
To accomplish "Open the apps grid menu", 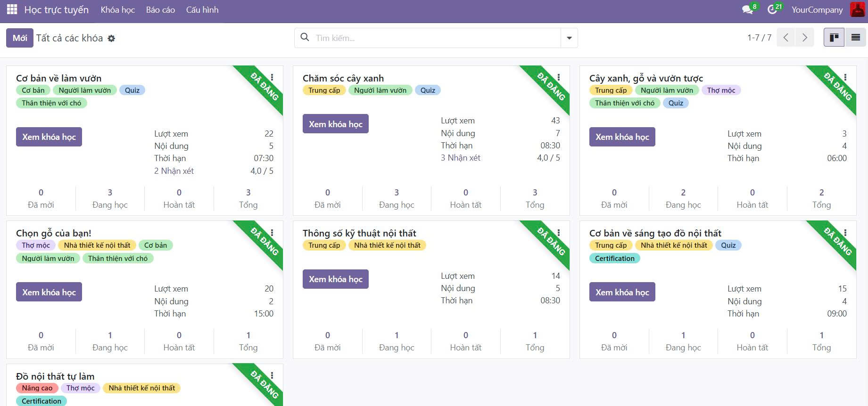I will pos(12,9).
